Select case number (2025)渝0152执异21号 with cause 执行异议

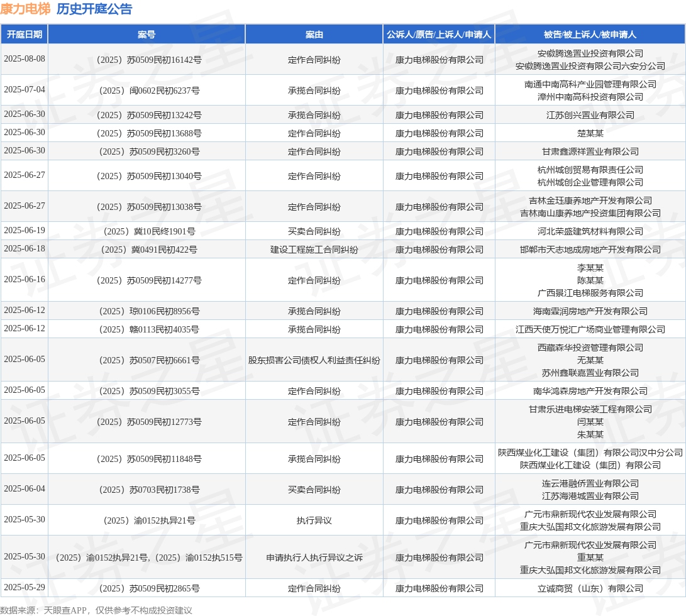149,520
